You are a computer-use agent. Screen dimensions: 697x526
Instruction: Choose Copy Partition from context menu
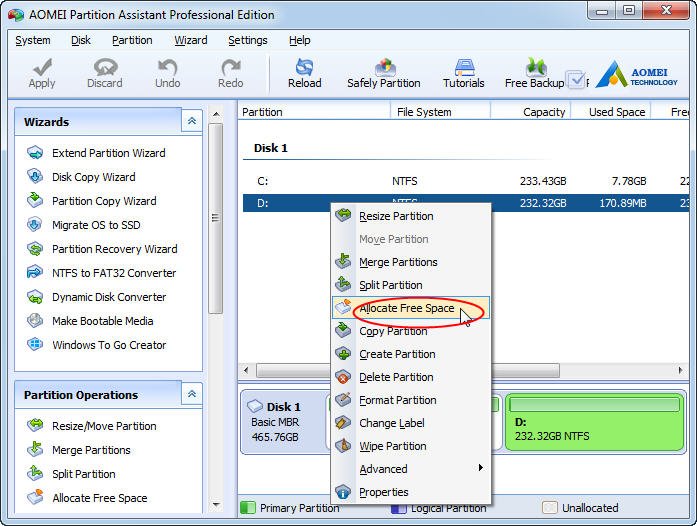pos(411,331)
